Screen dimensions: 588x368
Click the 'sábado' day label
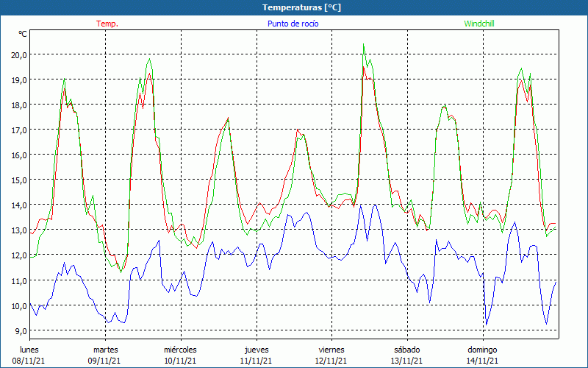point(407,350)
